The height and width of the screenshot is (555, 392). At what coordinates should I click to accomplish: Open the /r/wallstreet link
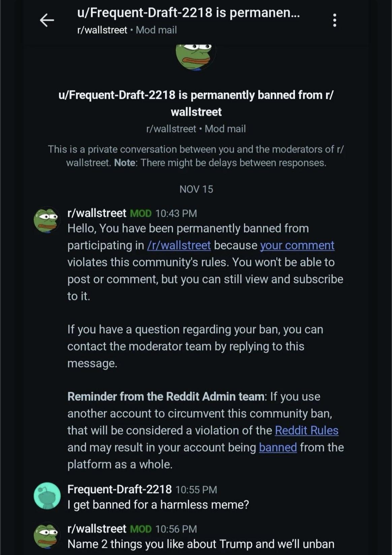tap(179, 245)
